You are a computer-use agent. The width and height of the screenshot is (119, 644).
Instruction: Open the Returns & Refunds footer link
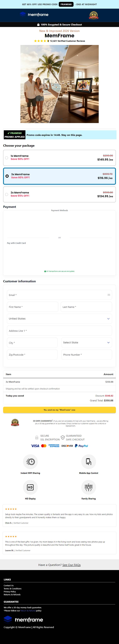tap(12, 595)
